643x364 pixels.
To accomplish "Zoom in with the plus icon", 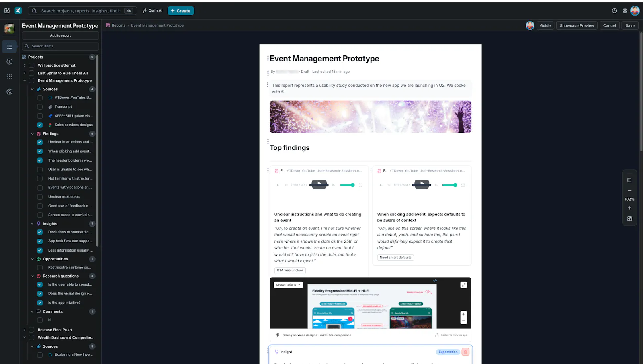I will click(x=630, y=208).
